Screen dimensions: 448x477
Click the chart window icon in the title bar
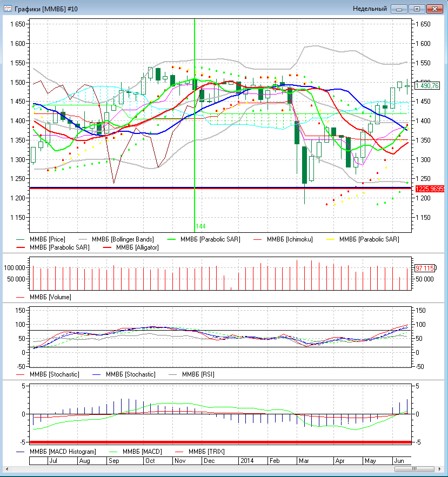[8, 9]
